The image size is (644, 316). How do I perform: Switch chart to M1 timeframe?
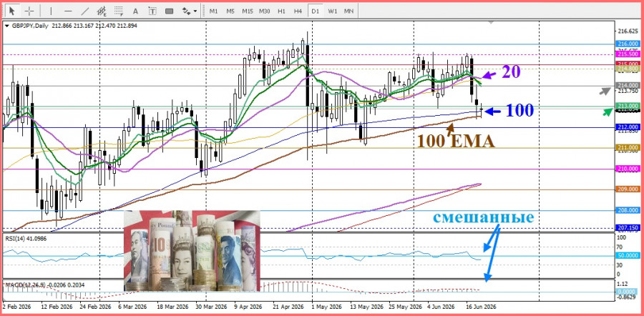click(213, 11)
